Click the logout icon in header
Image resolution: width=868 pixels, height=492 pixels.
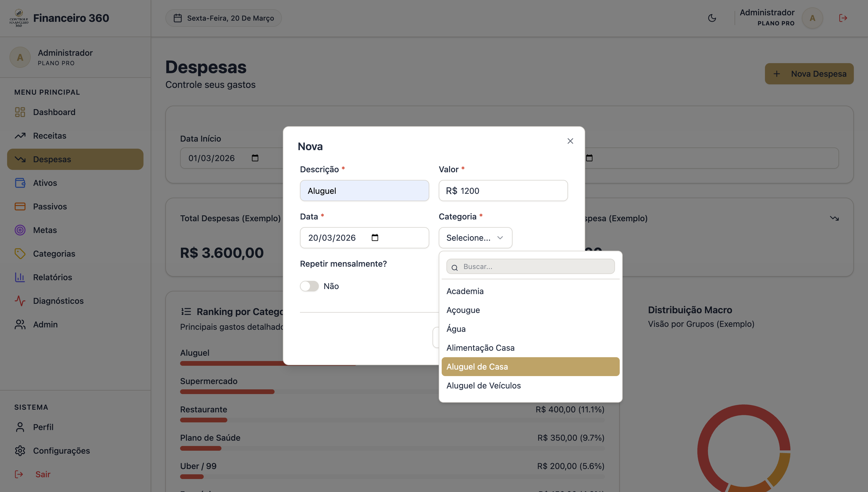click(843, 18)
